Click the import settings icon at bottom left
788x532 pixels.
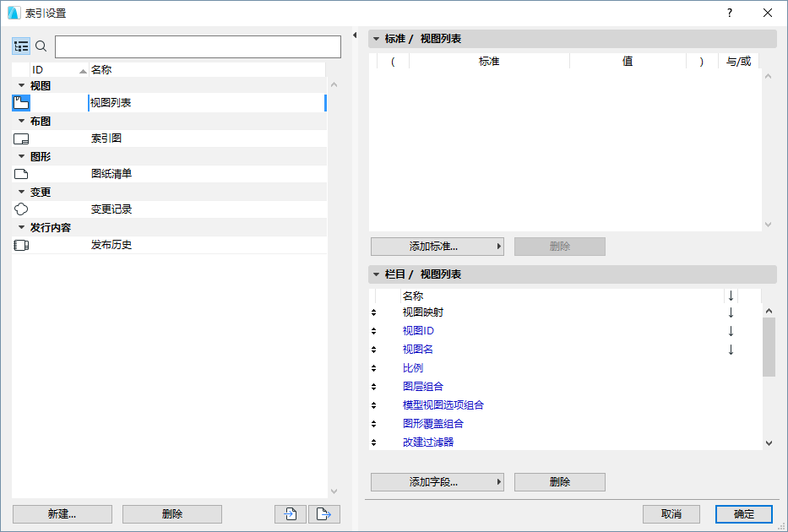[x=290, y=513]
